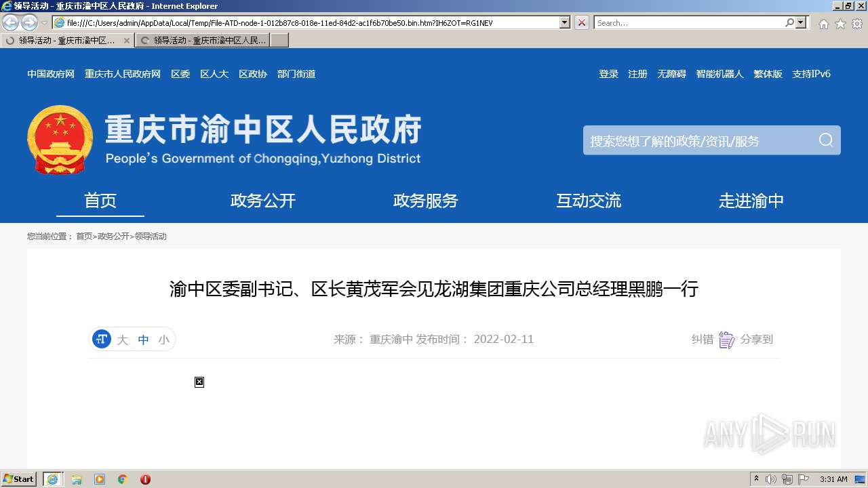Click the network tray icon
This screenshot has height=488, width=868.
[x=787, y=479]
